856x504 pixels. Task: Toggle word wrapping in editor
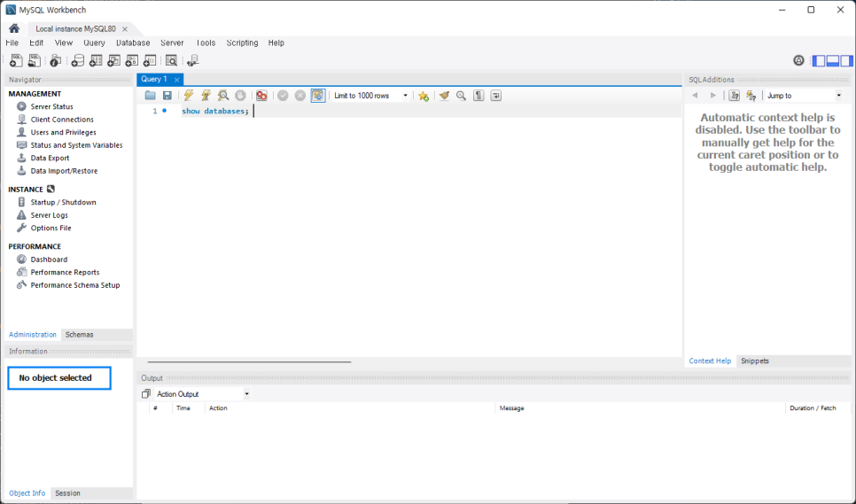point(495,96)
